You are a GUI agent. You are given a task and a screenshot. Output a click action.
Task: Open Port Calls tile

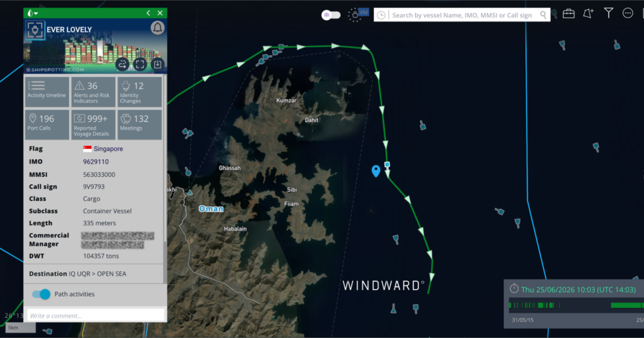pos(47,125)
